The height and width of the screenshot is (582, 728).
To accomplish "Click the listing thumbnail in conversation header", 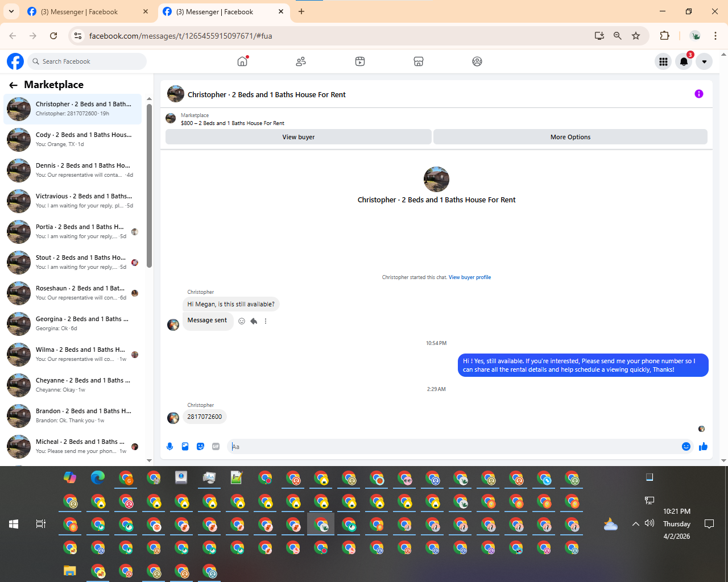I will (x=176, y=94).
